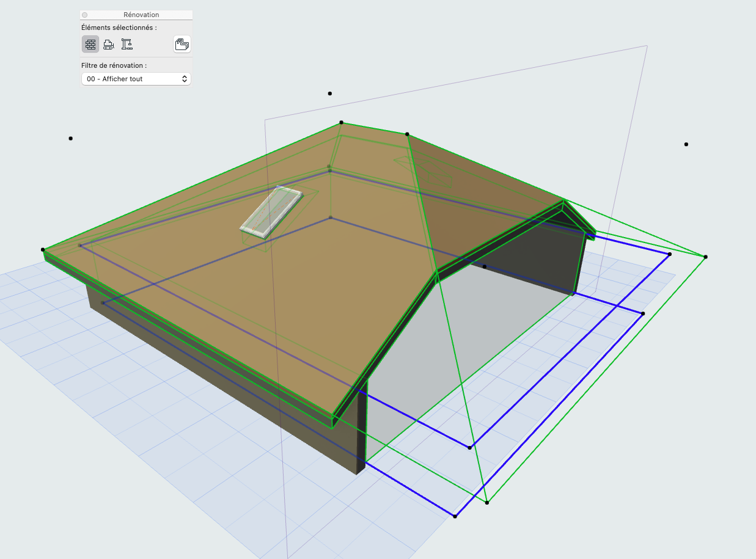Set selected elements to To Be Demolished (bulldozer icon)

(109, 44)
